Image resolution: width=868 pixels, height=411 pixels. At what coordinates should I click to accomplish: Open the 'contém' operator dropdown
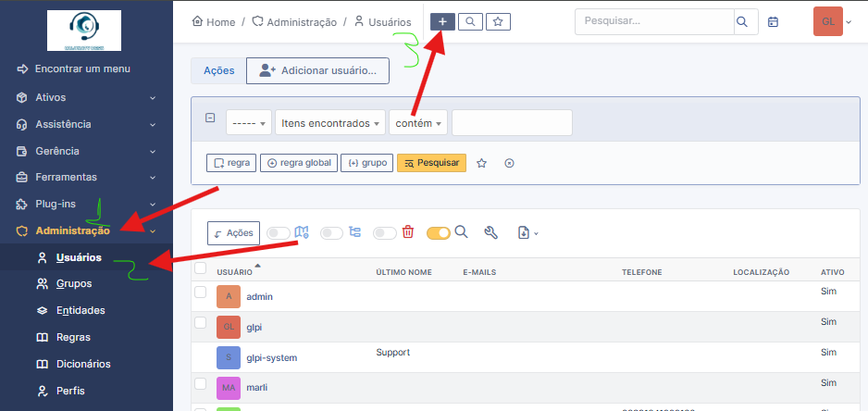tap(418, 123)
